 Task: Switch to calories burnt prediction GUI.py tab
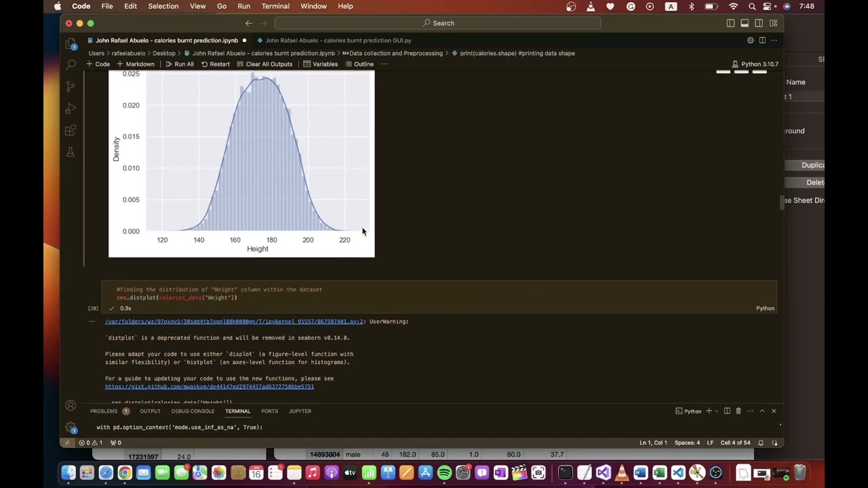click(334, 41)
